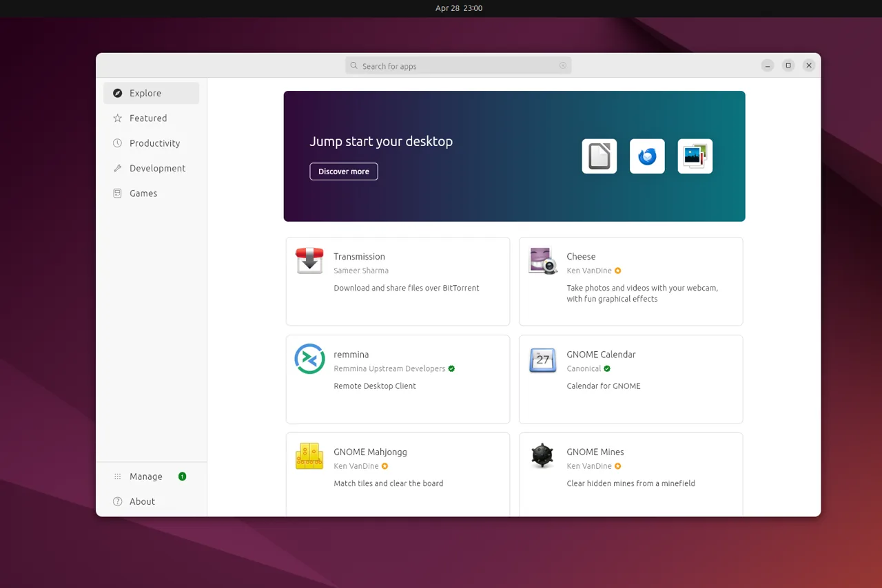Click the search magnifier icon
Viewport: 882px width, 588px height.
(354, 66)
